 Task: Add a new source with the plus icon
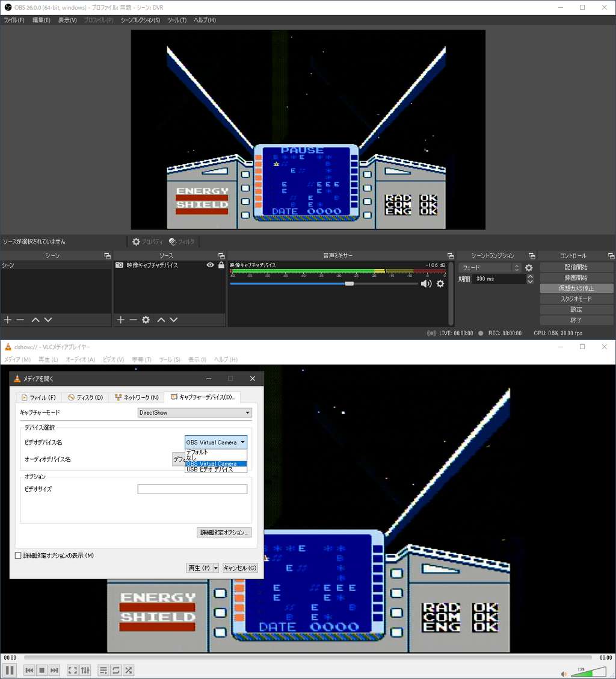(121, 320)
